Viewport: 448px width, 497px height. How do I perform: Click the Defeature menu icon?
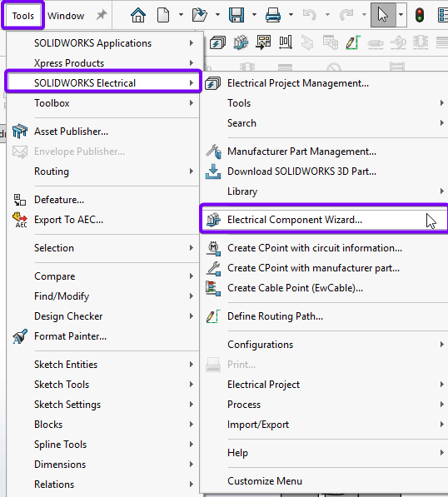coord(20,200)
